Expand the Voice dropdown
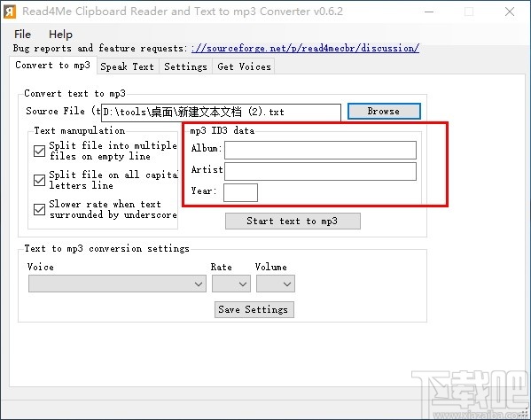This screenshot has height=420, width=531. click(117, 284)
